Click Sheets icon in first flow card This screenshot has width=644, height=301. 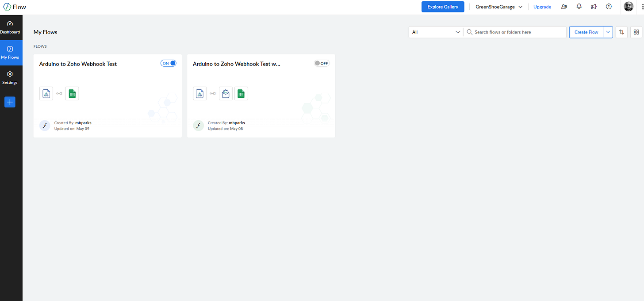72,94
